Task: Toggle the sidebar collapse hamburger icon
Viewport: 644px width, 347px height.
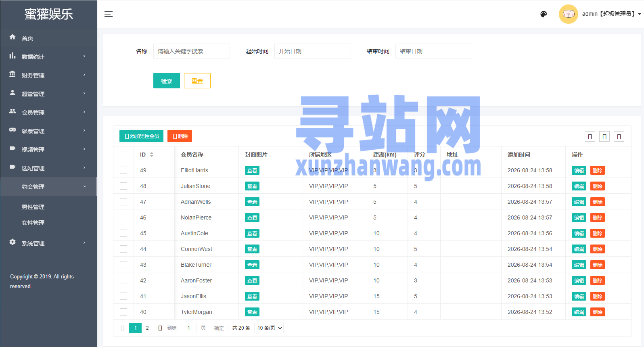Action: point(109,14)
